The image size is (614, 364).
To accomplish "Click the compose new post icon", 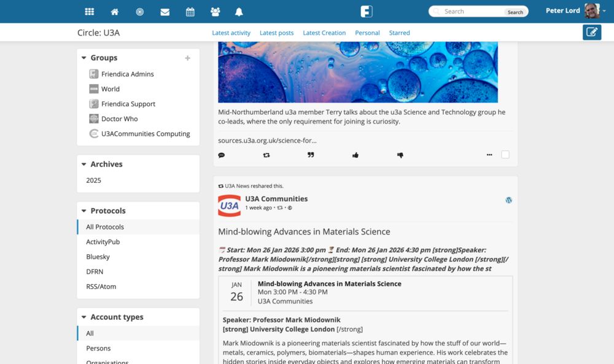I will click(x=592, y=32).
